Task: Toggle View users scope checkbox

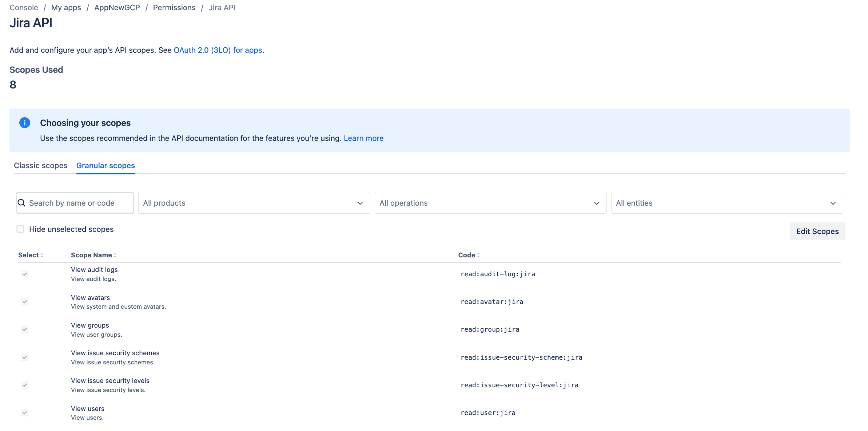Action: (25, 413)
